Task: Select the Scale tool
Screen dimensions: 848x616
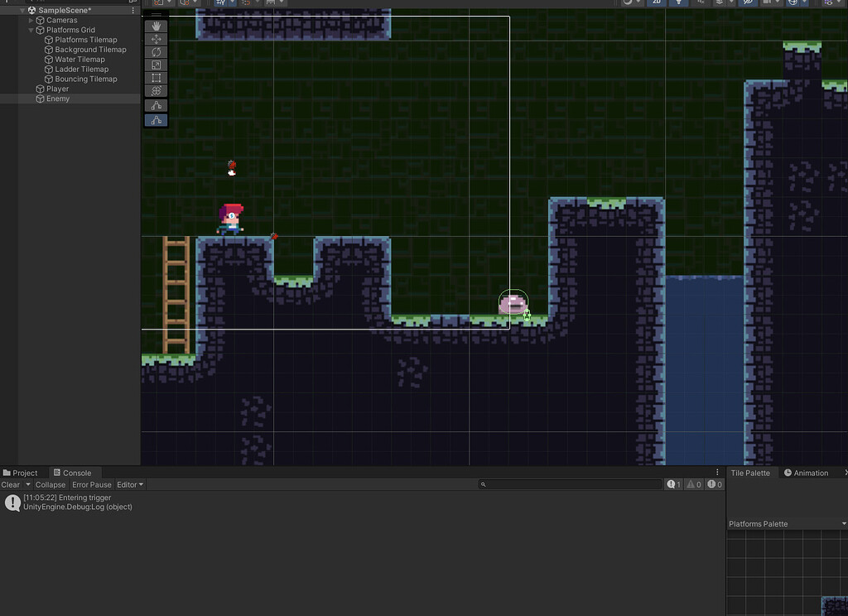Action: (x=156, y=65)
